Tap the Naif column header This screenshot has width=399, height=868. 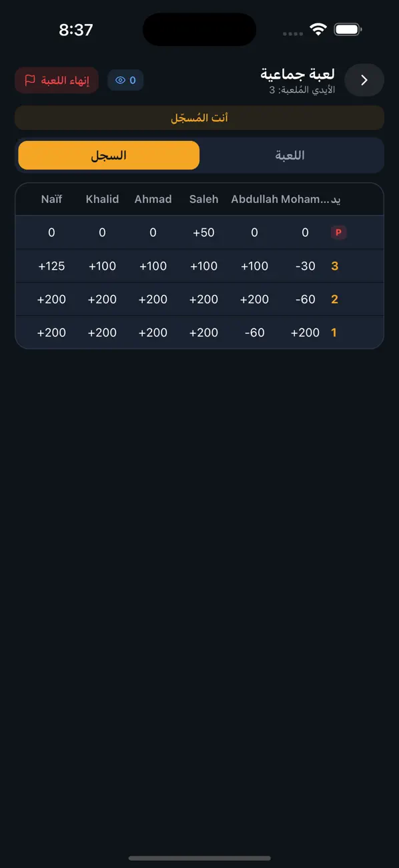pyautogui.click(x=51, y=199)
